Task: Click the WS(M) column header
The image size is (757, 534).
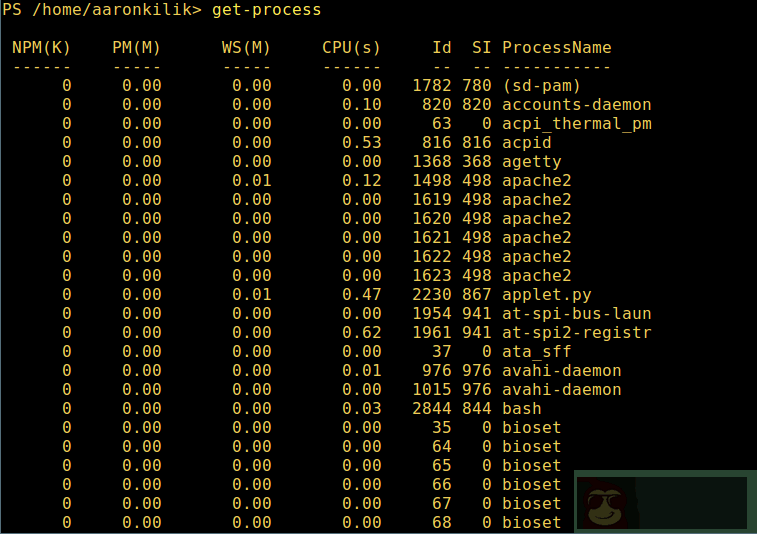Action: [246, 48]
